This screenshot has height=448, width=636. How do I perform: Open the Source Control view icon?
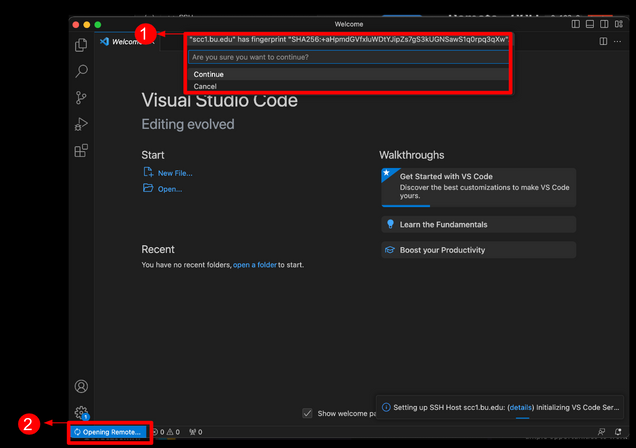point(81,98)
